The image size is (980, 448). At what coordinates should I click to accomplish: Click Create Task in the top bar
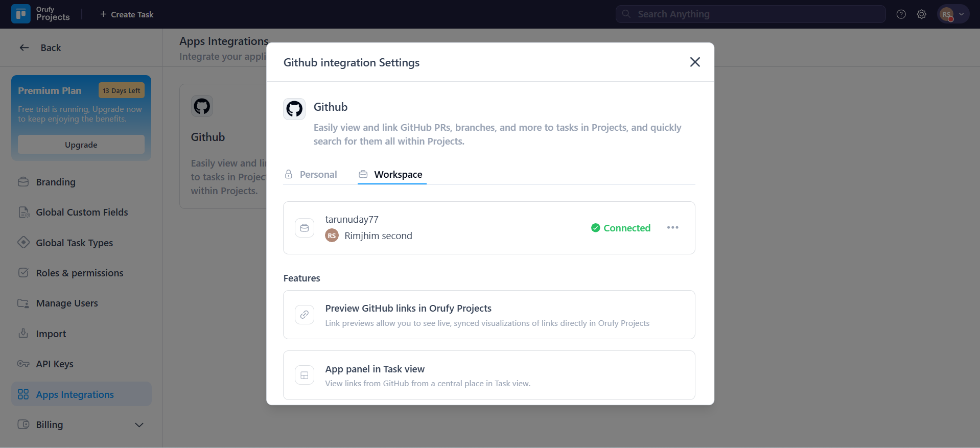coord(127,14)
